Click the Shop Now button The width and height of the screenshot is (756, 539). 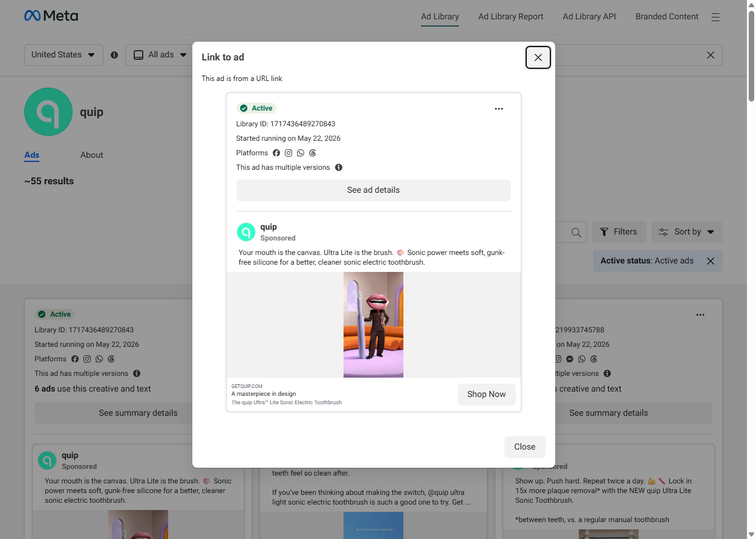pyautogui.click(x=486, y=394)
